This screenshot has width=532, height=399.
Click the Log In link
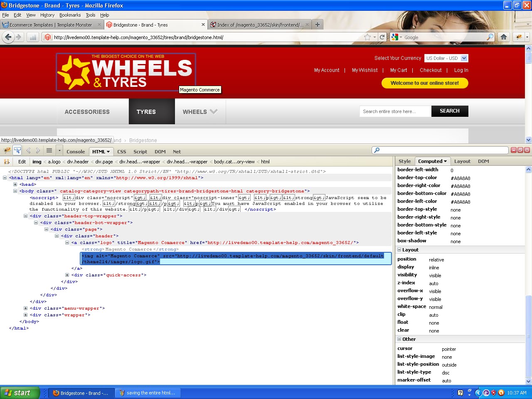tap(461, 70)
